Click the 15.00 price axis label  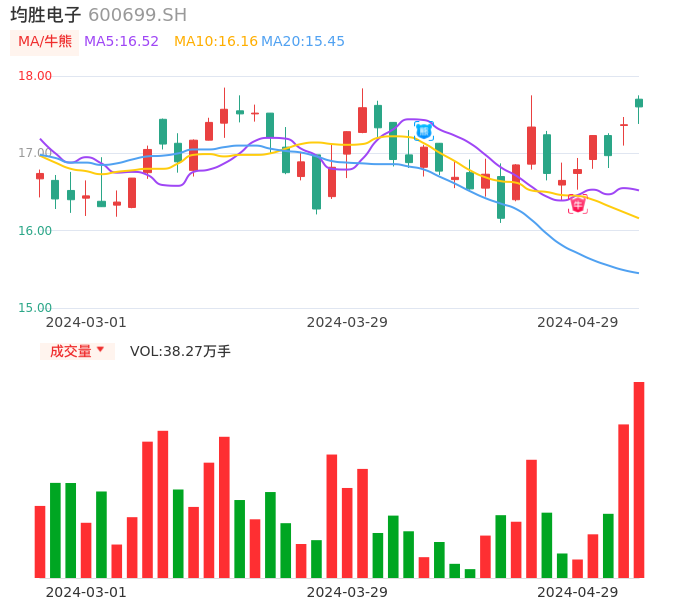click(35, 308)
